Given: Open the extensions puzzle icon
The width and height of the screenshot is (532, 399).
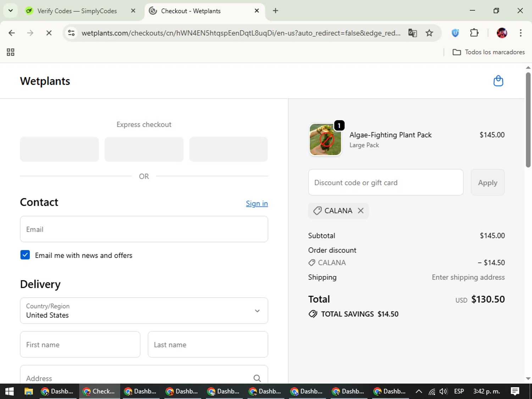Looking at the screenshot, I should click(474, 33).
